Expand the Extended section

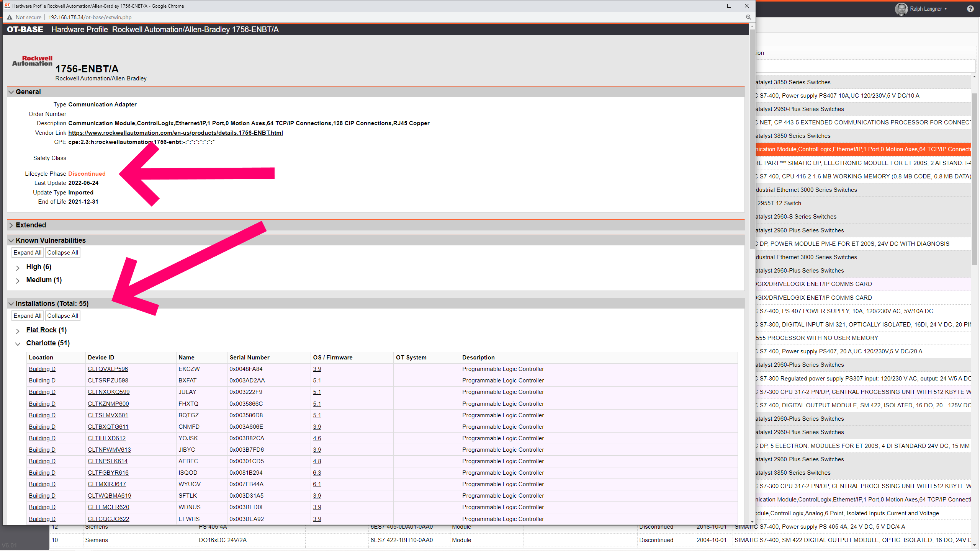(x=11, y=225)
